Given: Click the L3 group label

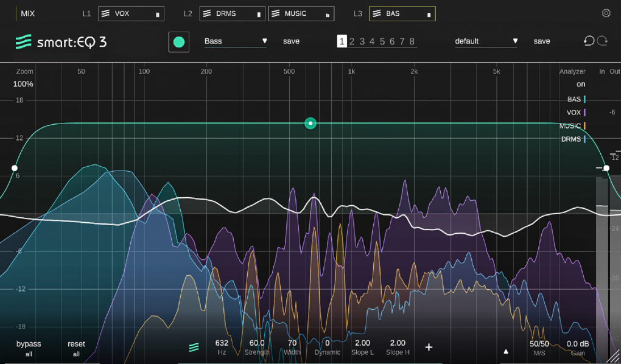Looking at the screenshot, I should pos(357,13).
